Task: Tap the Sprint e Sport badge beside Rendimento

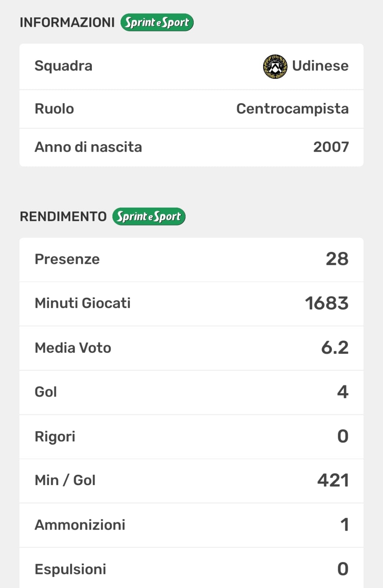Action: [x=149, y=216]
